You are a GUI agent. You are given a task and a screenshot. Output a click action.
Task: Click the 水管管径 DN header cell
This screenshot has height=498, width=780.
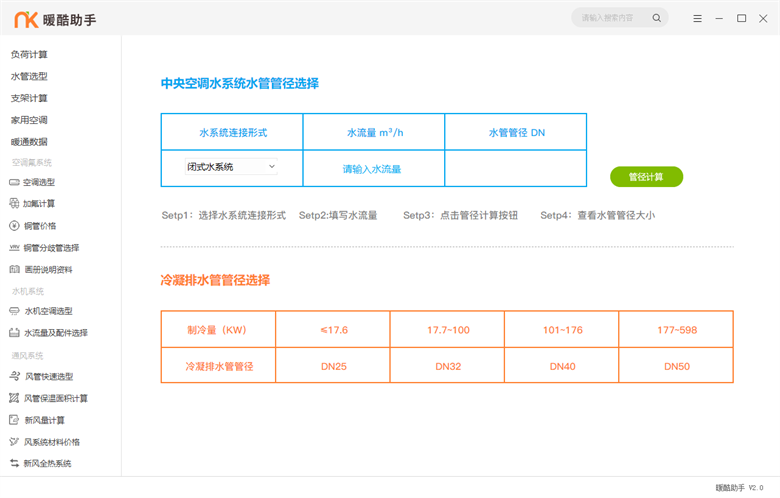(515, 132)
